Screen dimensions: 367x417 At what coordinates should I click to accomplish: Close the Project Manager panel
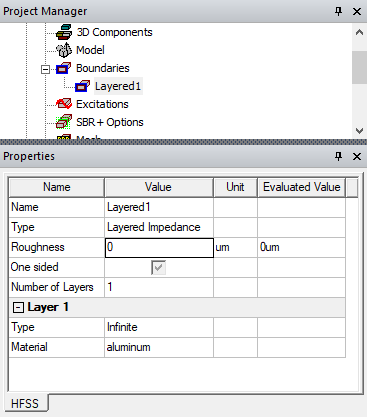357,11
